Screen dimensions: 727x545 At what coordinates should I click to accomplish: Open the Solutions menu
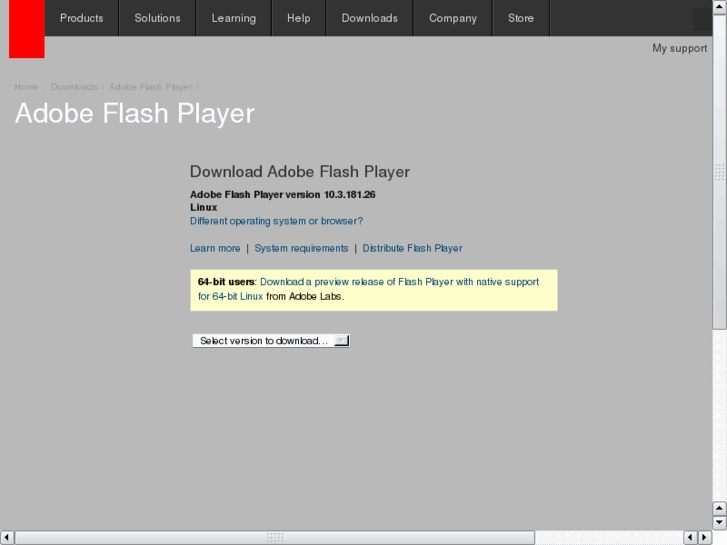(157, 18)
